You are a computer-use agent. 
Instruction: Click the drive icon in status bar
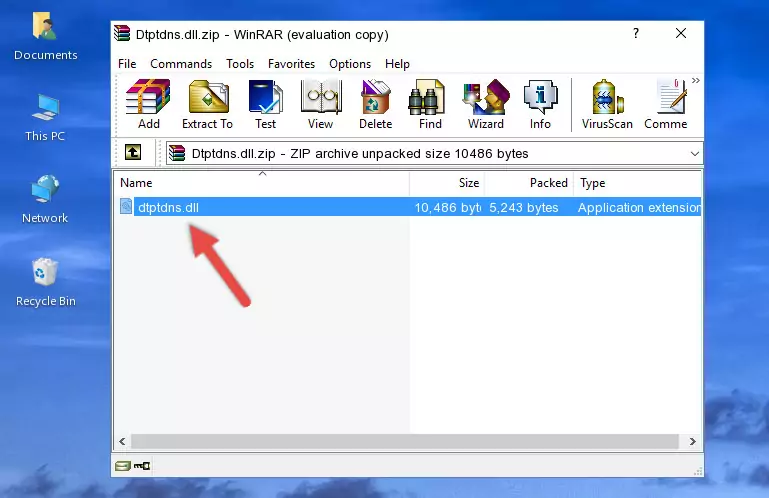(123, 466)
